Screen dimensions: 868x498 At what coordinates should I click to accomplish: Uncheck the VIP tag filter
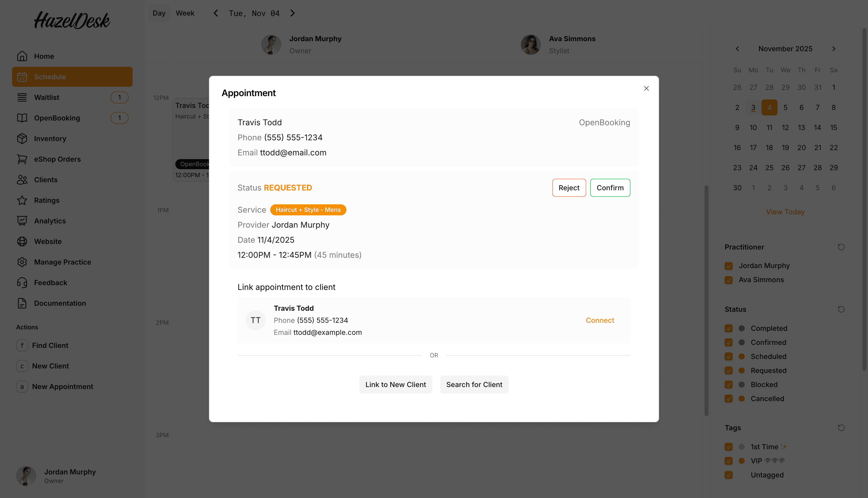[x=729, y=461]
